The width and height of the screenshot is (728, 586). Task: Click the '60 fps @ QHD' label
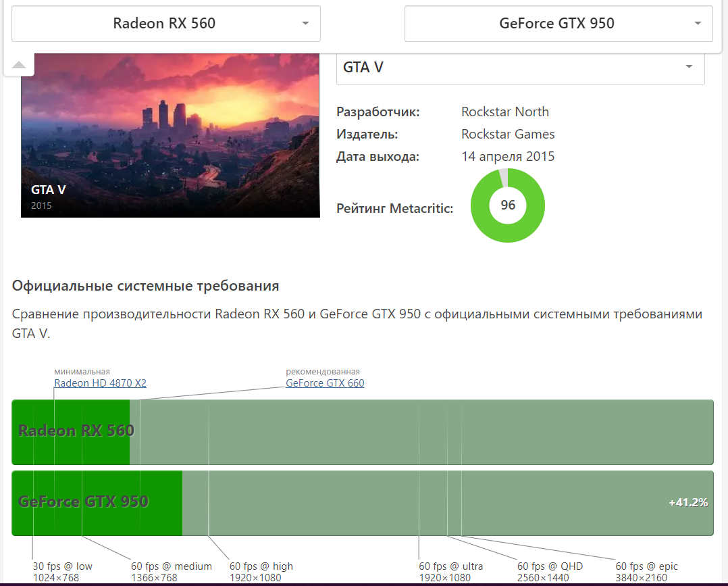(550, 566)
